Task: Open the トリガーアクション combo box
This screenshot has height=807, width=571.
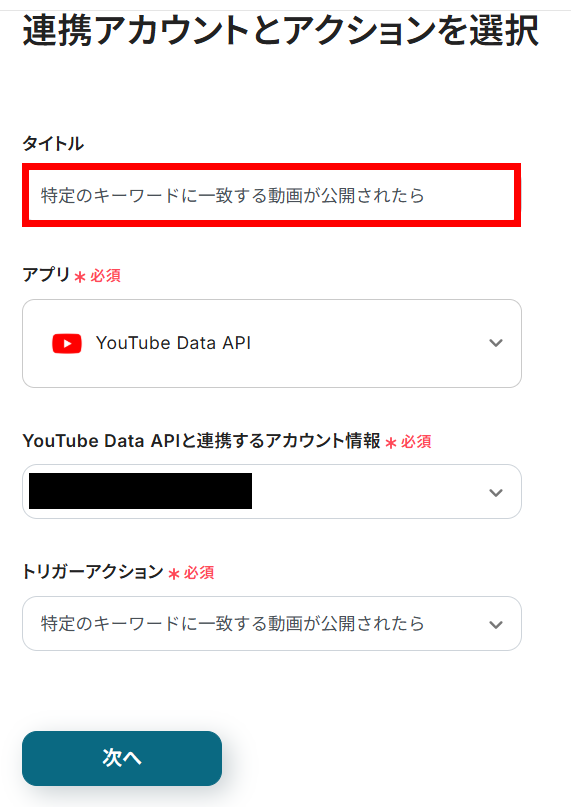Action: coord(272,623)
